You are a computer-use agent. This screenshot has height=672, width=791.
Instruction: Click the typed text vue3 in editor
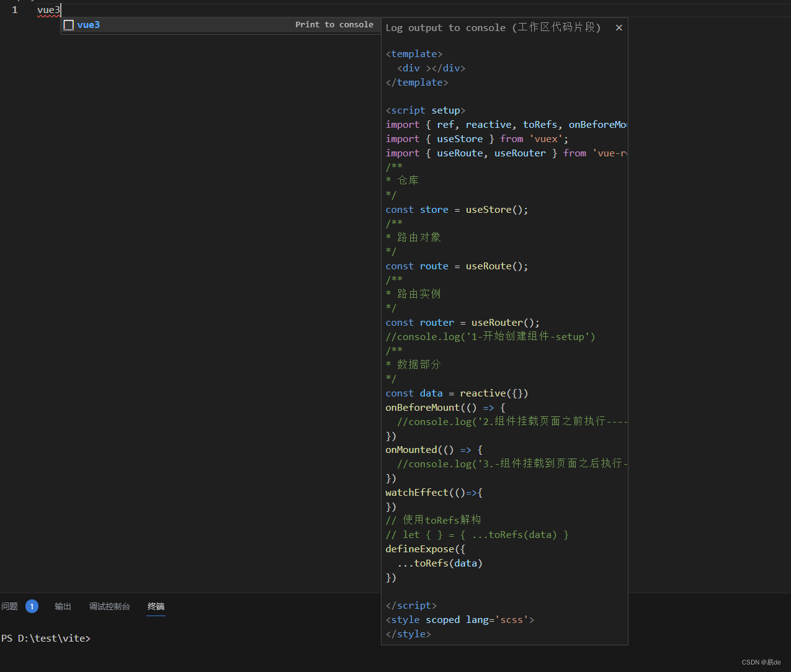[49, 10]
